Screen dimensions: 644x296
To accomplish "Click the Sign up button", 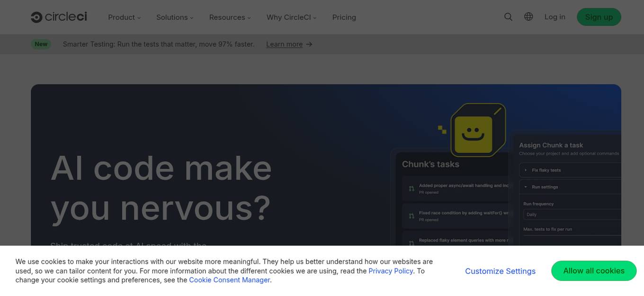I will (x=599, y=17).
